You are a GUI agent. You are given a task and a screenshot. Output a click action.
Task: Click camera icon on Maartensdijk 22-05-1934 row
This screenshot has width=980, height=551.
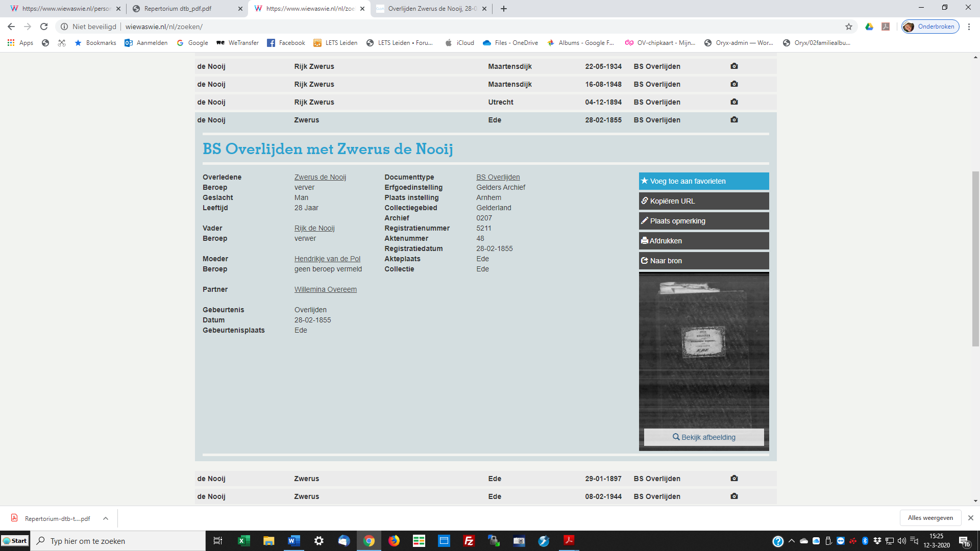pyautogui.click(x=734, y=66)
